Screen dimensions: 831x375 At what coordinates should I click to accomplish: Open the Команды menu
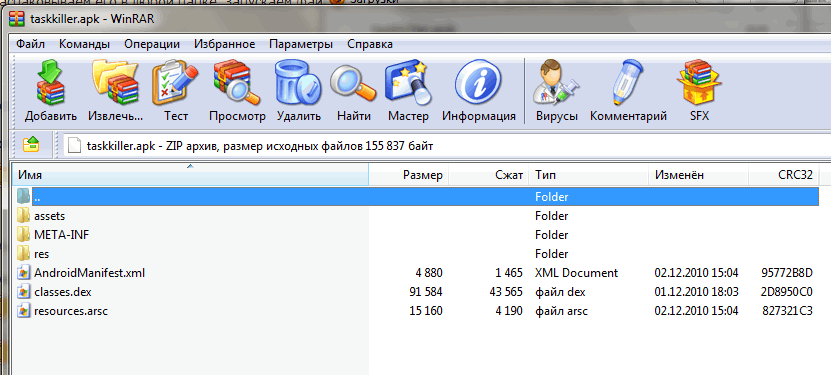[x=84, y=44]
